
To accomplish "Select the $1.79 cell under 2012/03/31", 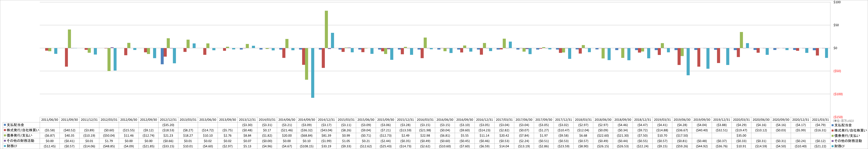I will [x=109, y=141].
